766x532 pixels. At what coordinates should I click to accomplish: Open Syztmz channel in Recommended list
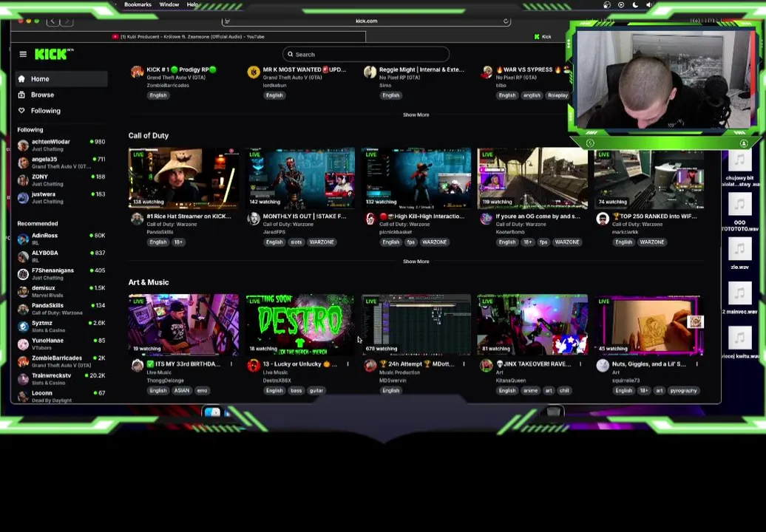point(61,326)
